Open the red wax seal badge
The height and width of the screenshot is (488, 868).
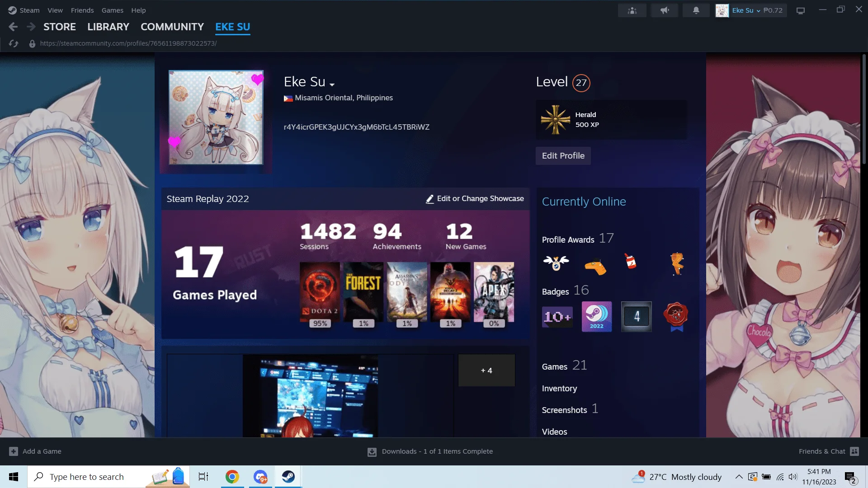point(676,317)
